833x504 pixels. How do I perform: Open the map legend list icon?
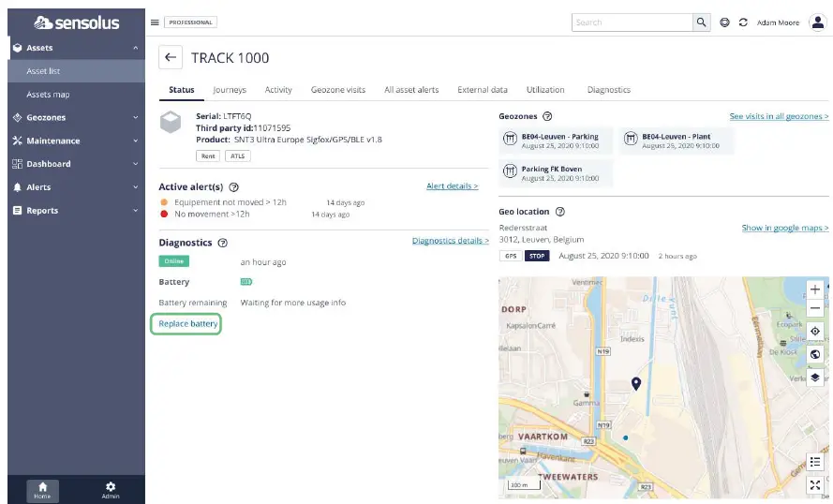815,462
